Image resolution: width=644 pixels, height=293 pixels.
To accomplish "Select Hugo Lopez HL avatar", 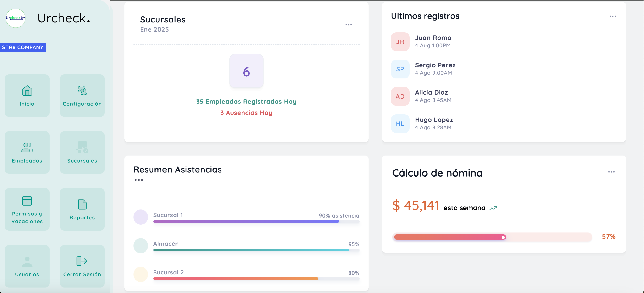I will click(x=400, y=124).
